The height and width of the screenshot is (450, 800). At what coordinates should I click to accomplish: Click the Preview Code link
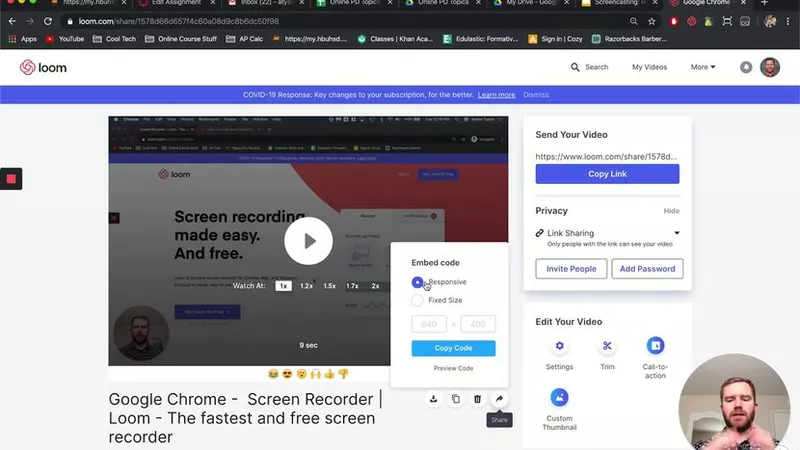click(453, 368)
